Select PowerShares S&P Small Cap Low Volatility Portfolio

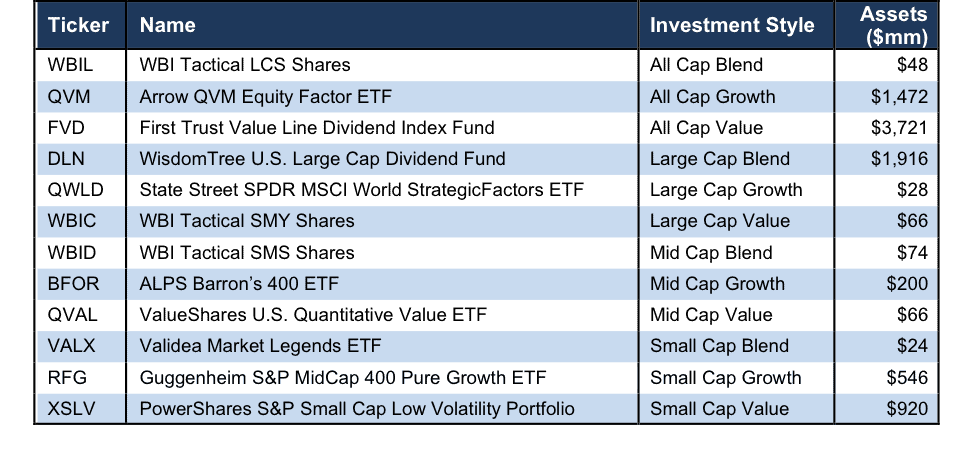point(357,409)
